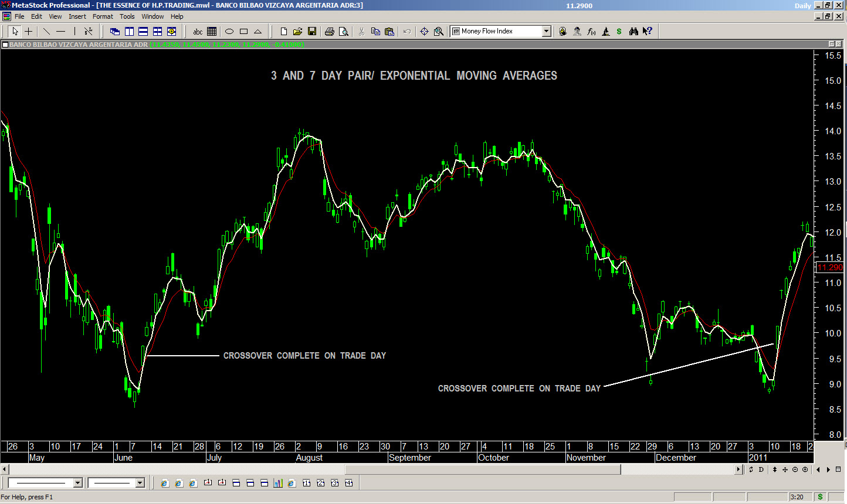The height and width of the screenshot is (504, 847).
Task: Click the green dollar sign toolbar icon
Action: 619,32
